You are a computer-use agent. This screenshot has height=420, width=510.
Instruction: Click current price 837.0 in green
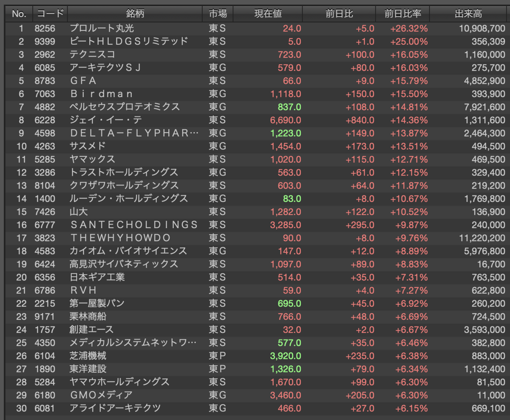[289, 107]
